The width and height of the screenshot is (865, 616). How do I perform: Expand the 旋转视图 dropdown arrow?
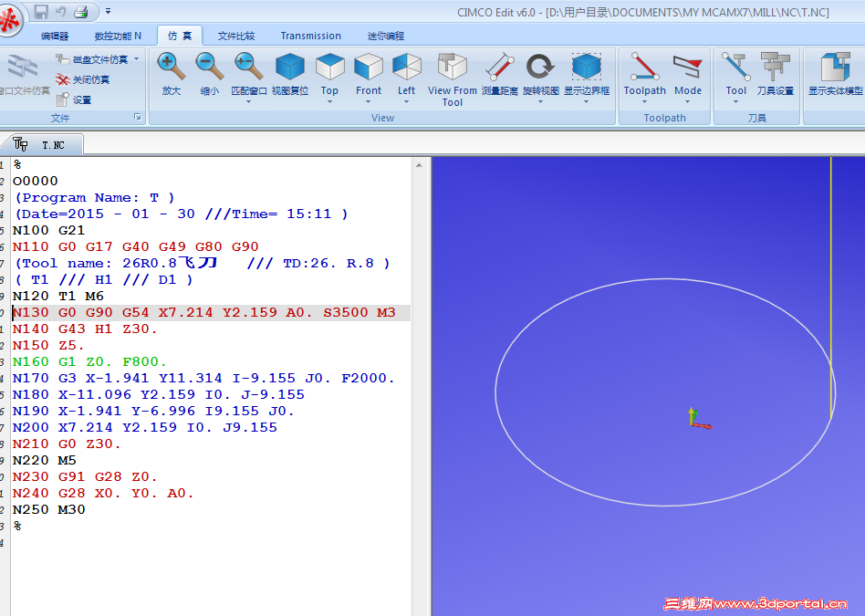pyautogui.click(x=540, y=101)
